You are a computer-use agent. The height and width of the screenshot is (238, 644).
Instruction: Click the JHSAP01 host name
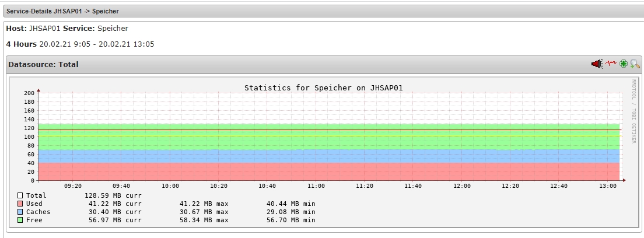click(x=45, y=28)
